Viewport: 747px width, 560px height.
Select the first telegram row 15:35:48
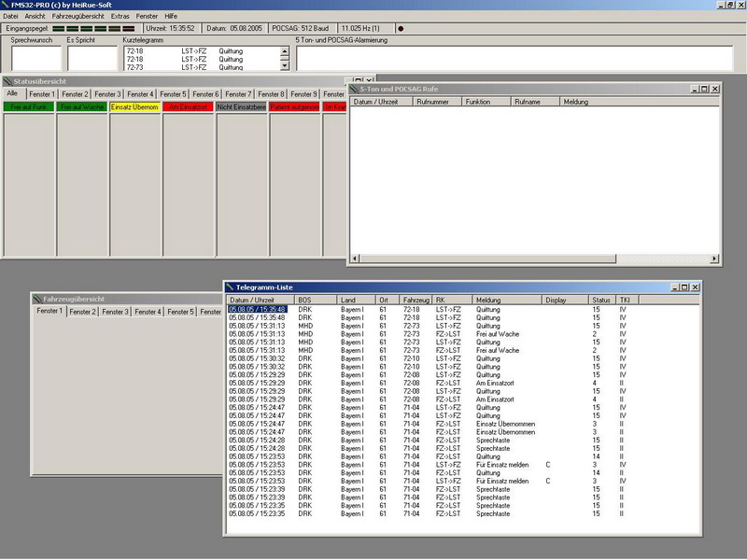(257, 309)
